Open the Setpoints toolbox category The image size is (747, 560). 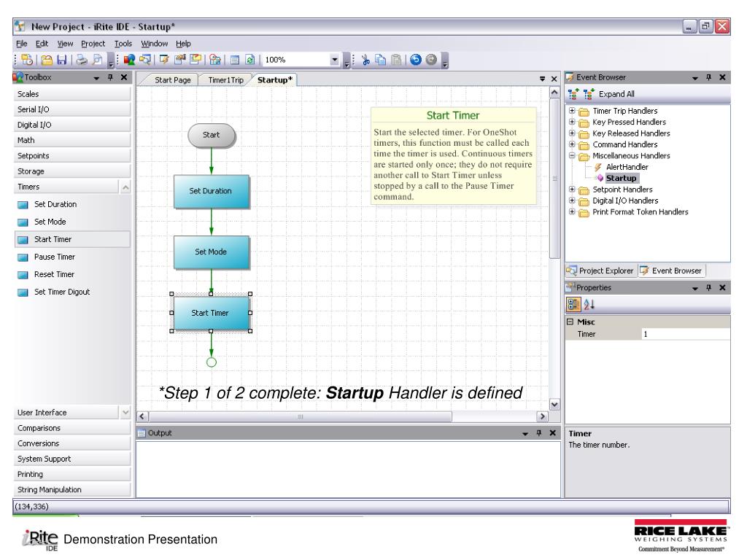point(72,156)
